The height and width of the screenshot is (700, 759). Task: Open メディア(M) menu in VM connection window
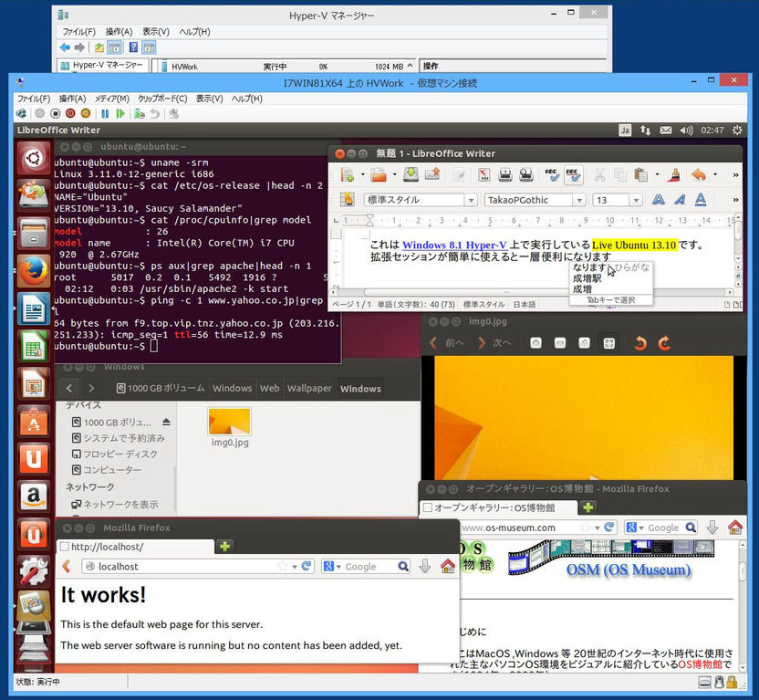click(112, 99)
